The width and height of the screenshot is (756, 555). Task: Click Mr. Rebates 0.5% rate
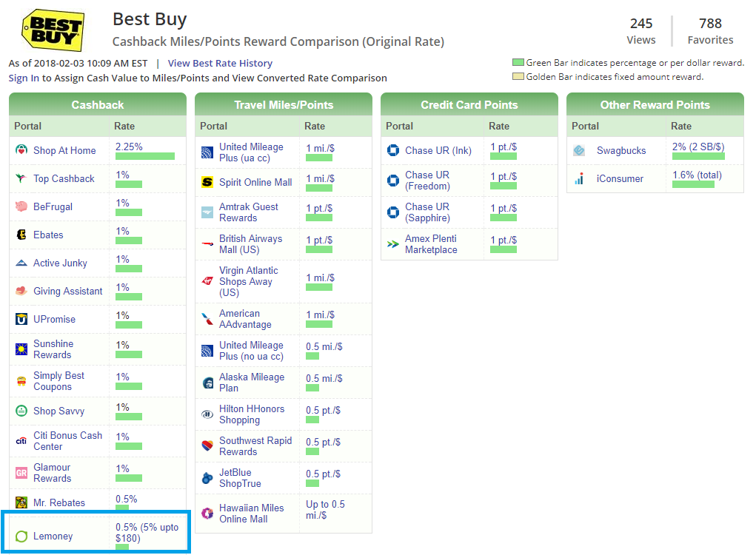pos(127,499)
